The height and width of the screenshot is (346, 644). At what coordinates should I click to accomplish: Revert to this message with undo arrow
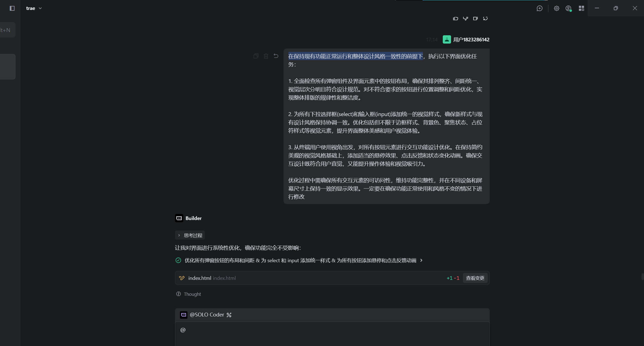(276, 56)
